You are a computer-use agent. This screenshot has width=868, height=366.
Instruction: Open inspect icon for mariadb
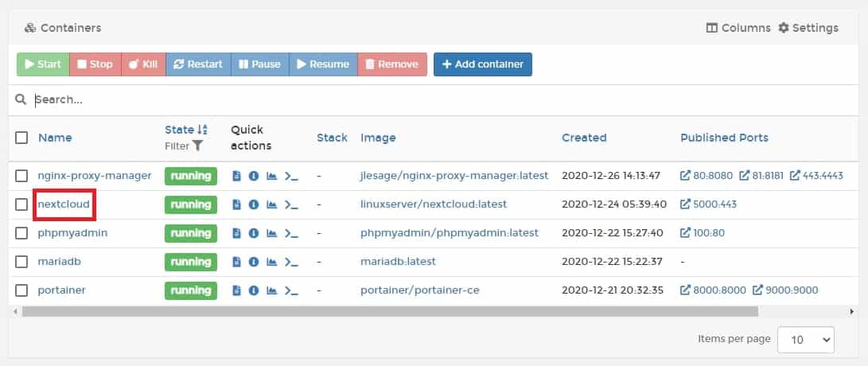254,261
